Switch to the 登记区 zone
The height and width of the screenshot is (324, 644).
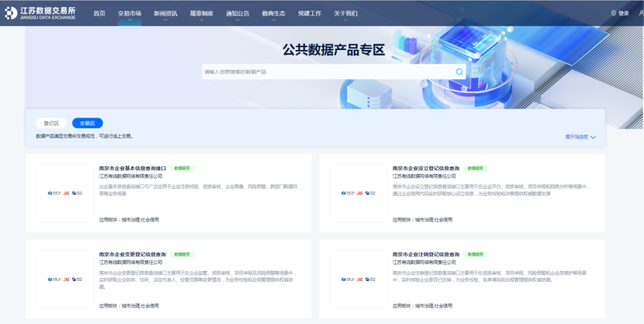(51, 123)
